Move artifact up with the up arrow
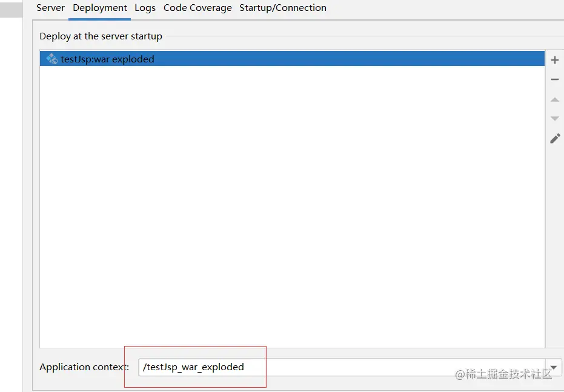 click(555, 99)
